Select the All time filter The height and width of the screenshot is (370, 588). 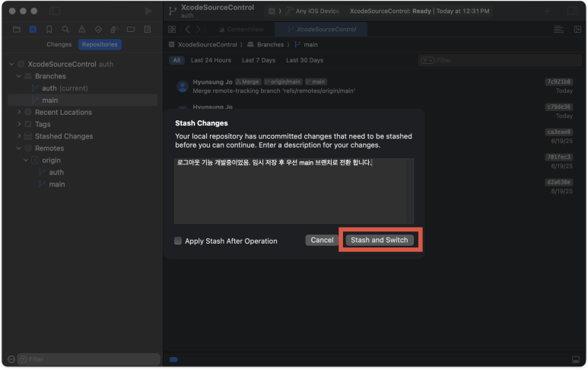click(x=176, y=60)
